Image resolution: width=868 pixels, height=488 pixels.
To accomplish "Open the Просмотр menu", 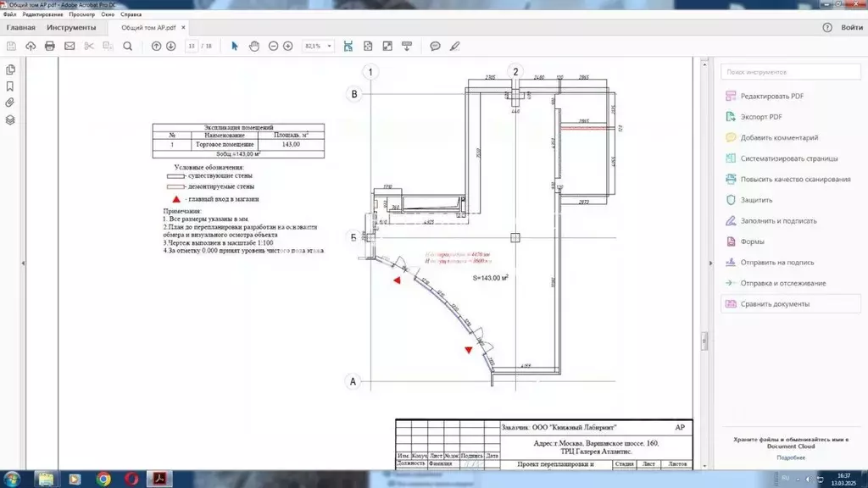I will (x=82, y=14).
